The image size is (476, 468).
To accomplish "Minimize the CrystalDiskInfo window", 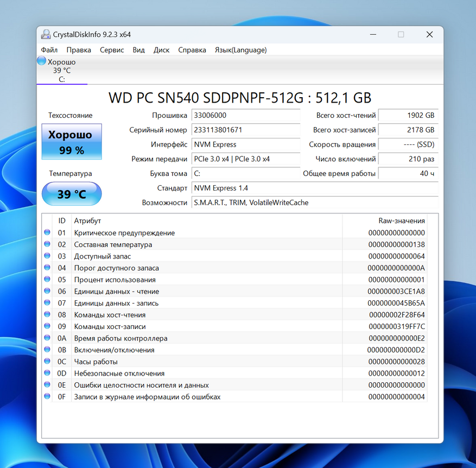I will click(x=373, y=35).
